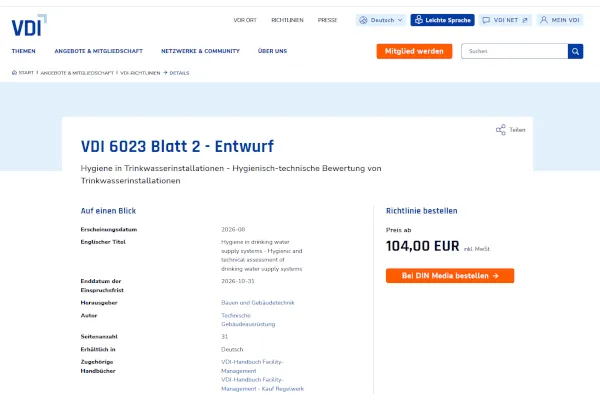Click the Auf einen Blick heading

click(108, 211)
